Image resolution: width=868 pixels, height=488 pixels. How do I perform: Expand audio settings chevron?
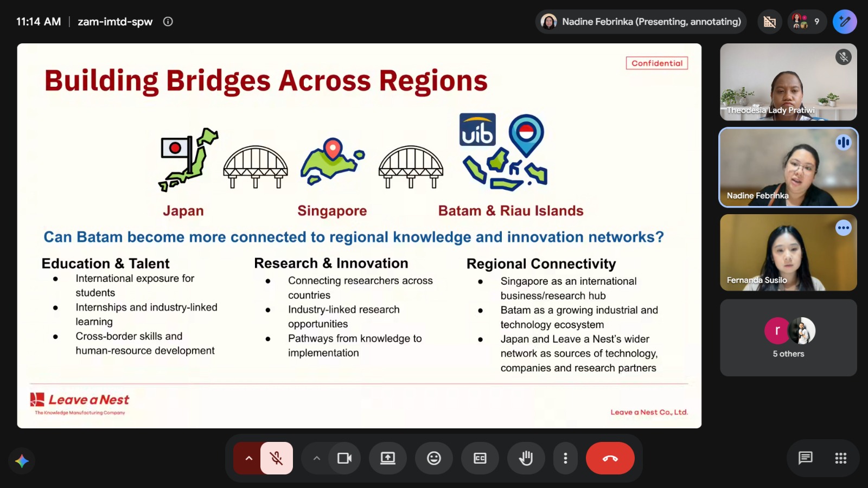(x=248, y=458)
